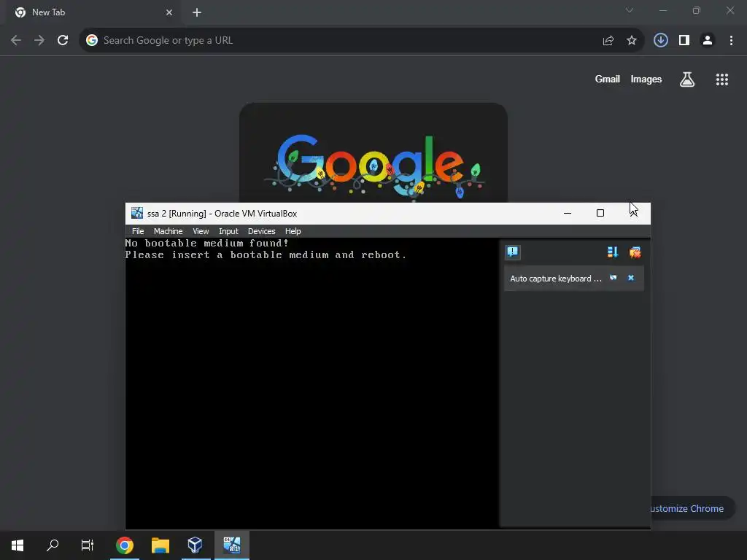Click the don't-show-again icon on Auto capture notification
The height and width of the screenshot is (560, 747).
[613, 278]
